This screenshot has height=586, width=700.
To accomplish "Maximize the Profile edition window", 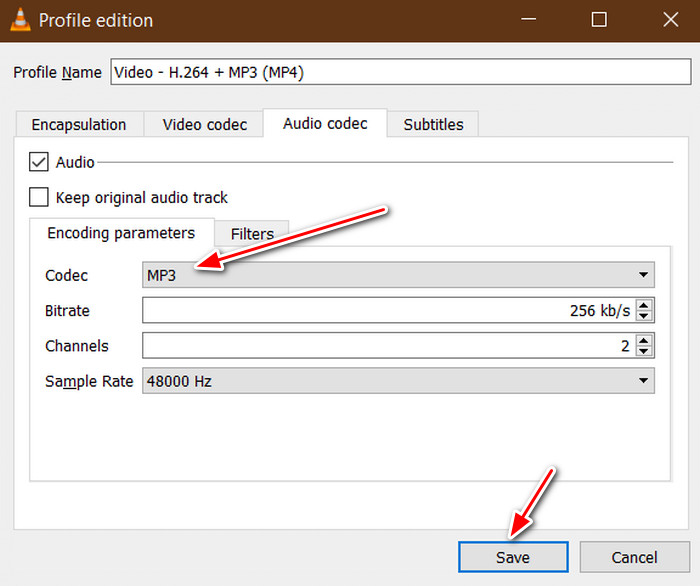I will (599, 20).
